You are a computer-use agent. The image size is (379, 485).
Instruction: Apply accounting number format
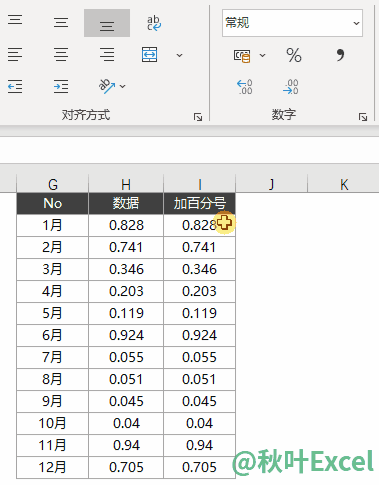(242, 56)
